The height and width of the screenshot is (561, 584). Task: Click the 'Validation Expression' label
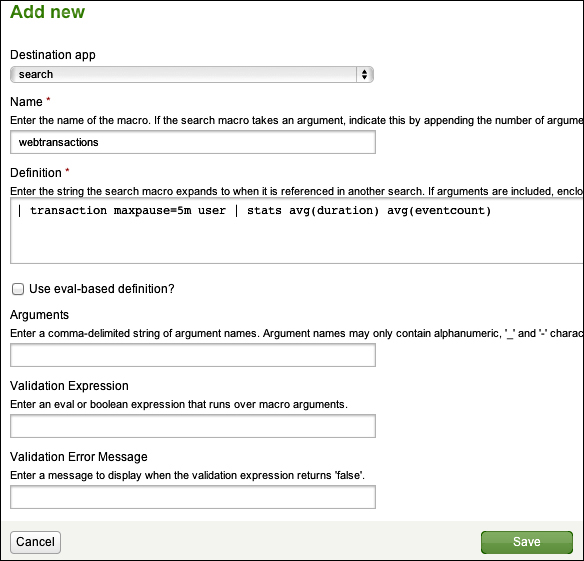pyautogui.click(x=69, y=386)
